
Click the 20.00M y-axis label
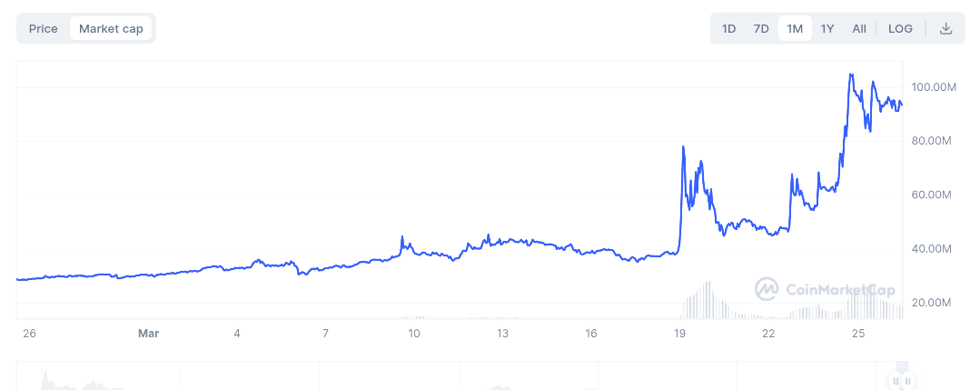(x=932, y=303)
